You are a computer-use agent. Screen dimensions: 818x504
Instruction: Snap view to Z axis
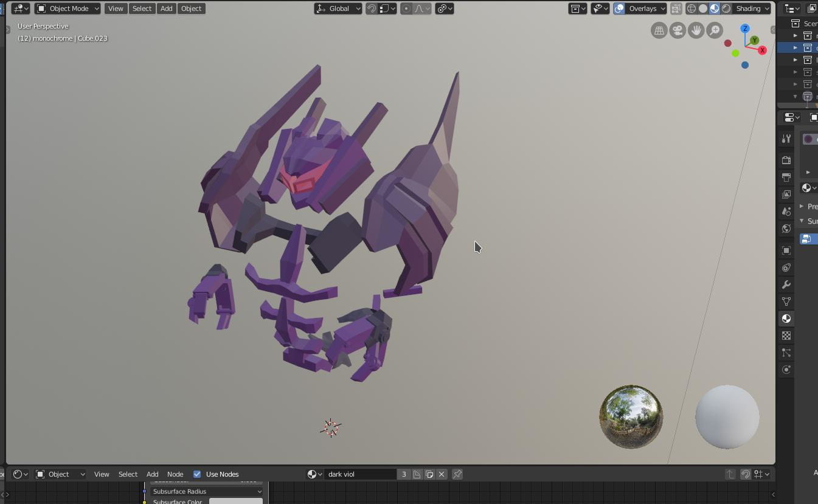tap(745, 29)
